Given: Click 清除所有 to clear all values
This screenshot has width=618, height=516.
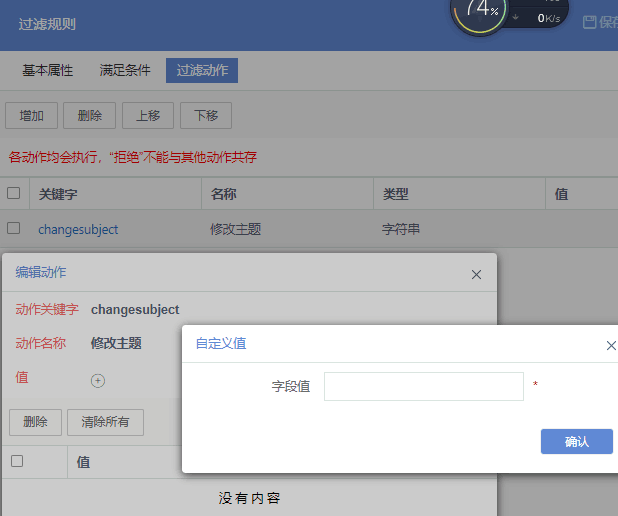Looking at the screenshot, I should [105, 422].
